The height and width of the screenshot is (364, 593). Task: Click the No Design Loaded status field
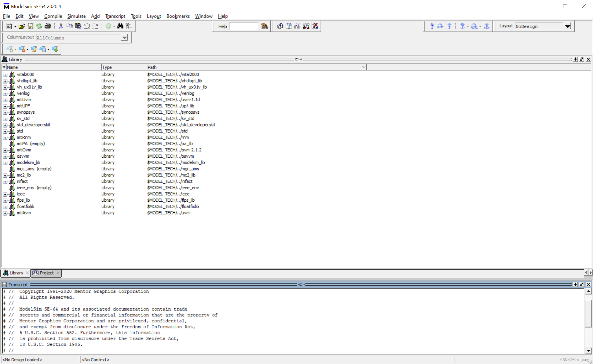tap(40, 360)
